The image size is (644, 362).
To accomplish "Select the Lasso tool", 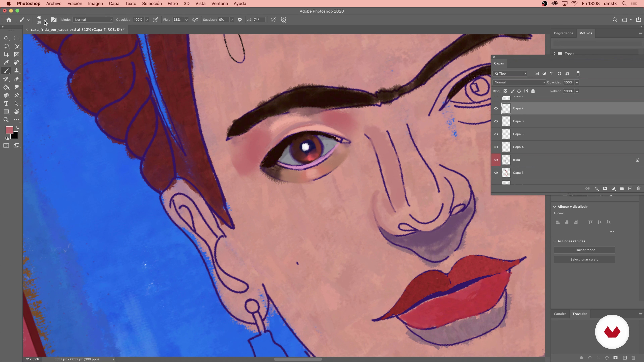I will [x=6, y=46].
